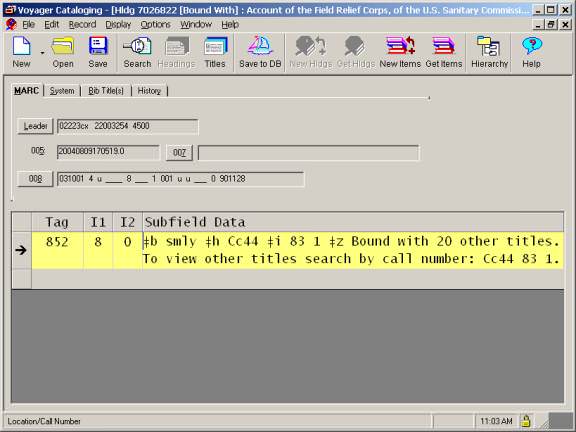Restore the inner record window
Viewport: 576px width, 432px height.
click(x=551, y=25)
